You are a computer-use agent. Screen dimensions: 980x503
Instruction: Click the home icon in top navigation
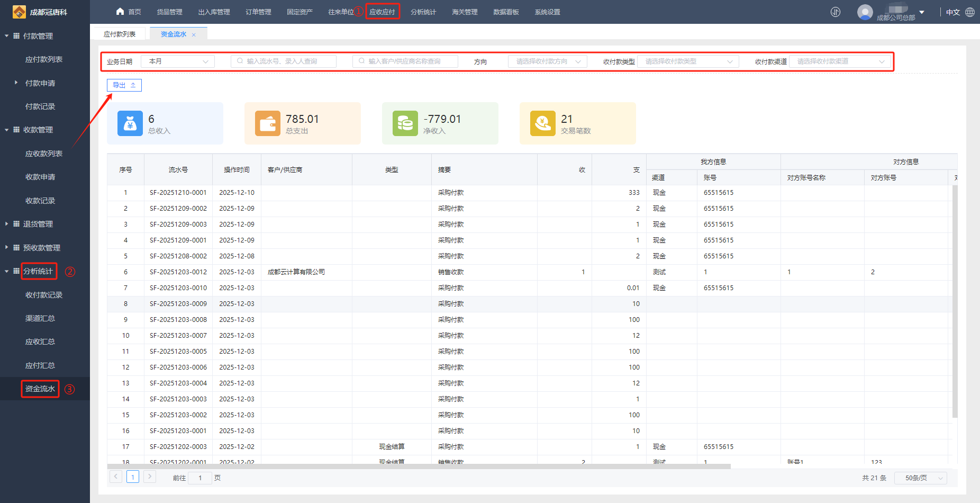(x=120, y=12)
